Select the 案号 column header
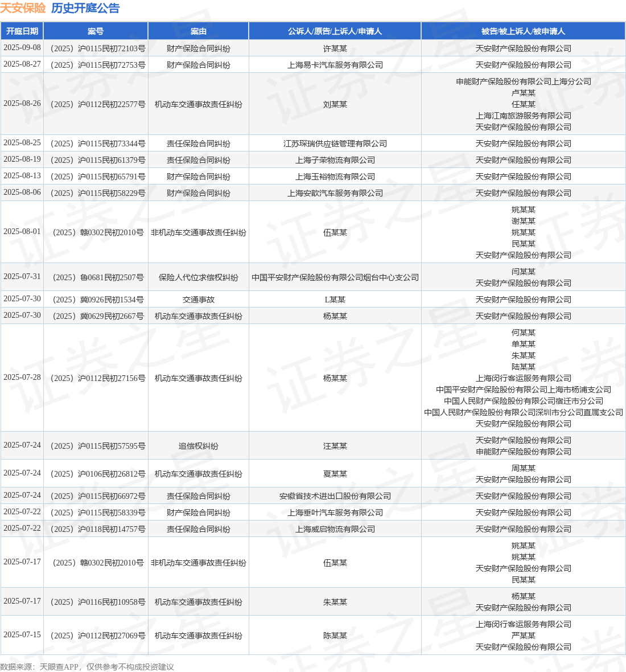This screenshot has width=626, height=672. (x=96, y=31)
